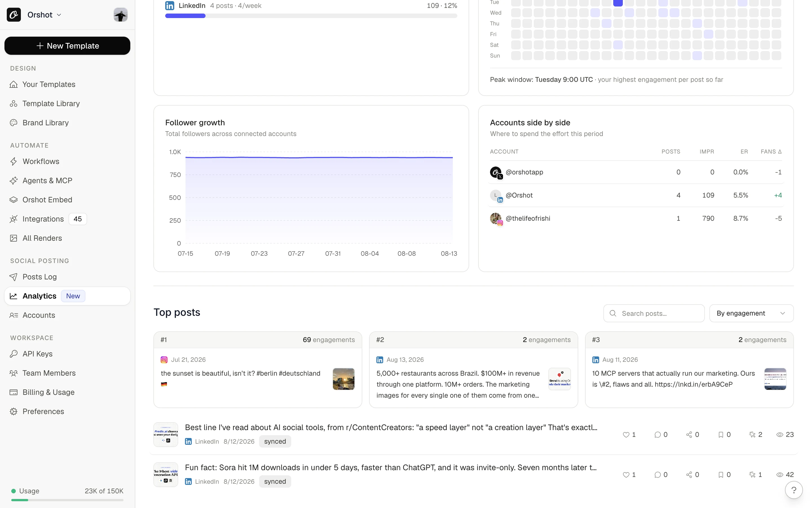Screen dimensions: 812x508
Task: Select the @orshotapp account row
Action: click(x=636, y=172)
